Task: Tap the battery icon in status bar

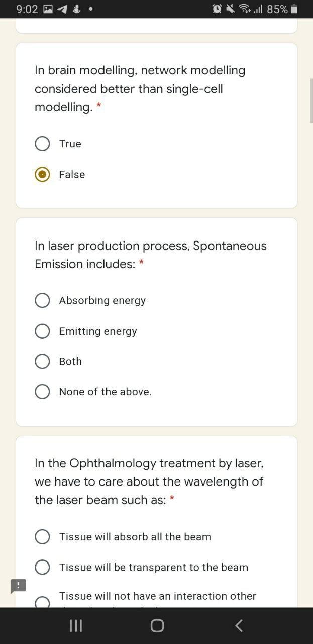Action: pos(294,9)
